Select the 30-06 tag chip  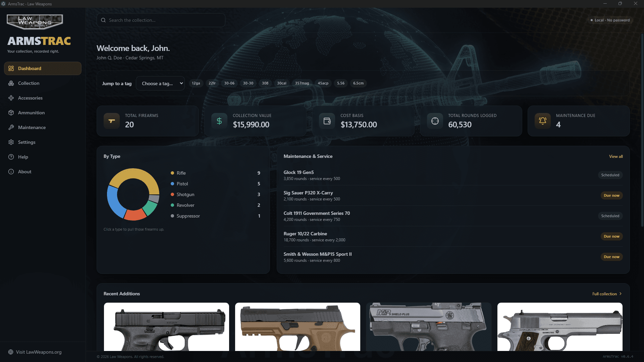tap(229, 83)
